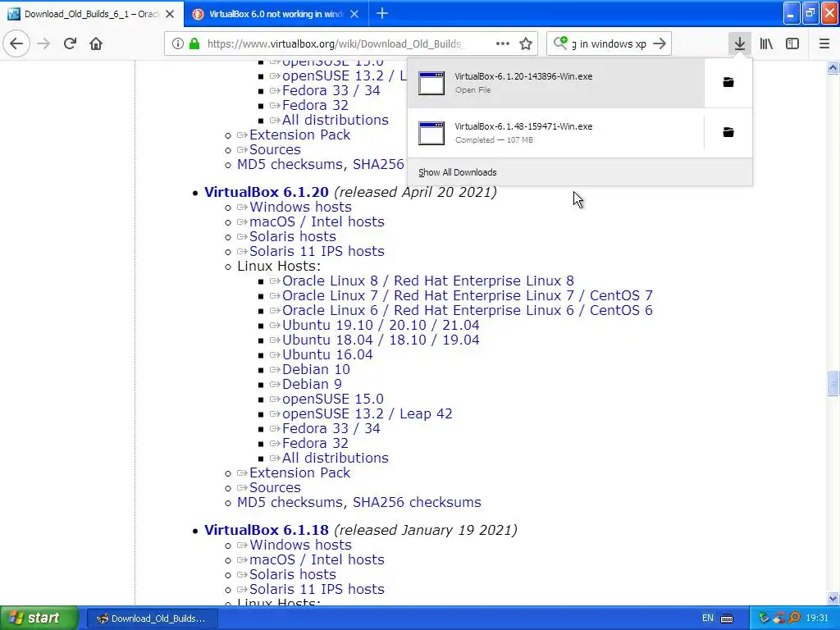Download Windows hosts for VirtualBox 6.1.18

tap(300, 545)
